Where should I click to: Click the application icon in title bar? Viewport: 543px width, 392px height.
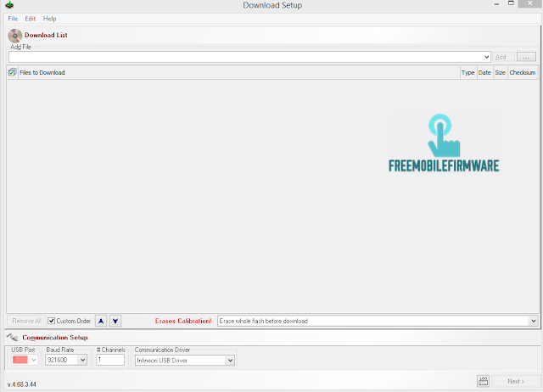tap(9, 5)
